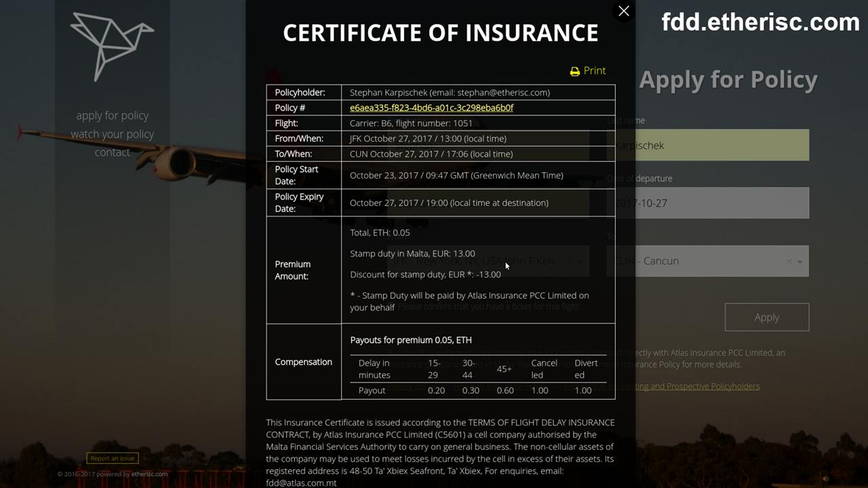The width and height of the screenshot is (868, 488).
Task: Clear the CUN - Cancun selection with x
Action: point(789,261)
